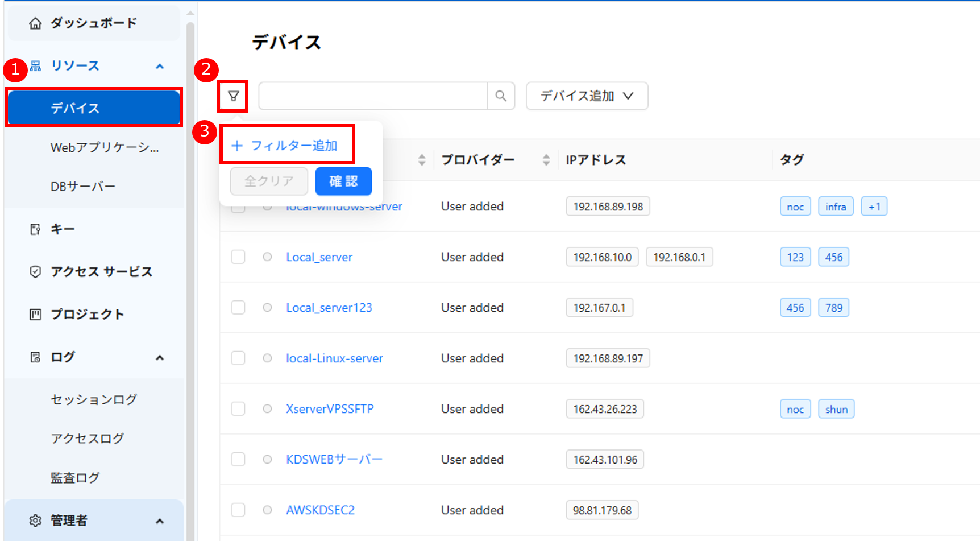
Task: Open the local-Linux-server device link
Action: click(x=334, y=358)
